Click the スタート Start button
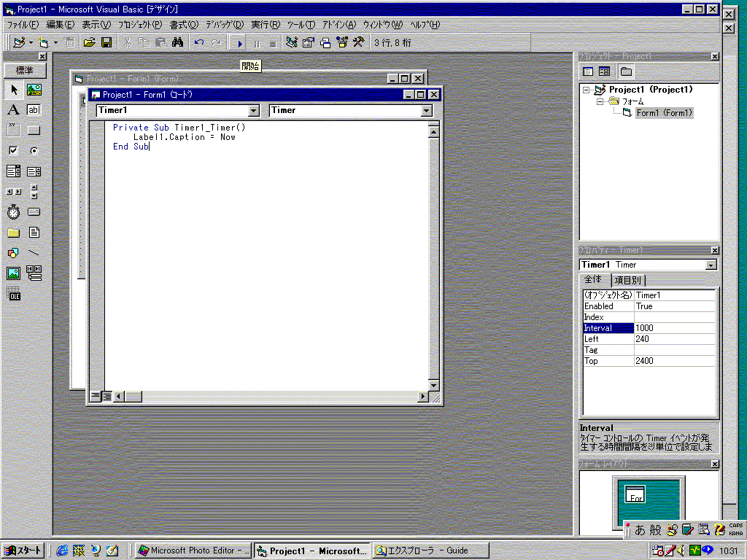 click(23, 551)
